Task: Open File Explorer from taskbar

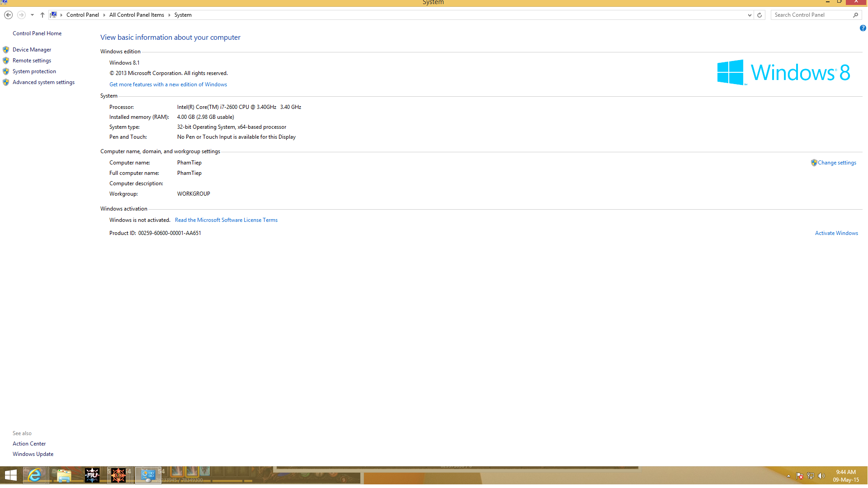Action: (64, 475)
